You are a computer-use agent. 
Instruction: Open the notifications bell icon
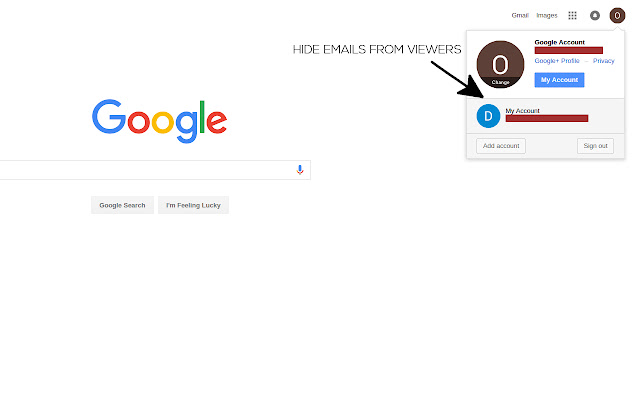595,16
